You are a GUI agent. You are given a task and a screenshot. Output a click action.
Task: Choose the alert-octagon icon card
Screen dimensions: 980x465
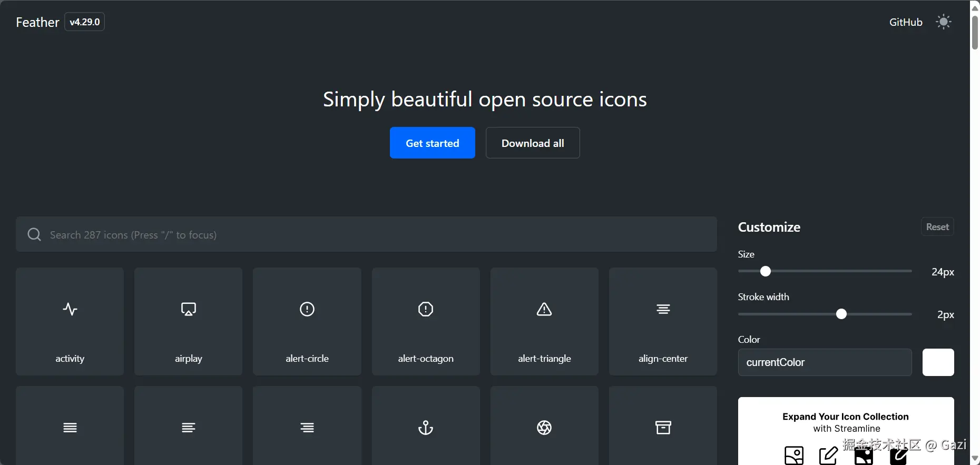[426, 321]
